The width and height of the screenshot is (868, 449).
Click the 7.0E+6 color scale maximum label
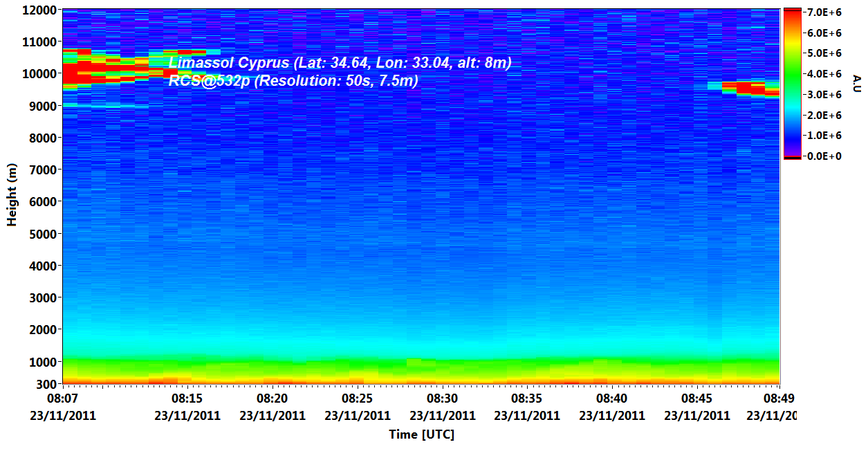tap(824, 12)
